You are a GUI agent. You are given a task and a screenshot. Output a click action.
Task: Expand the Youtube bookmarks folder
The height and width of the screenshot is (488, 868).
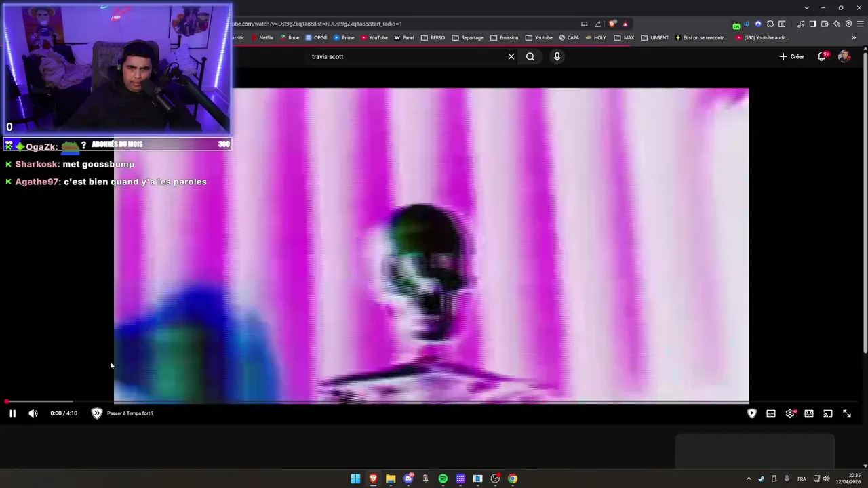coord(539,38)
